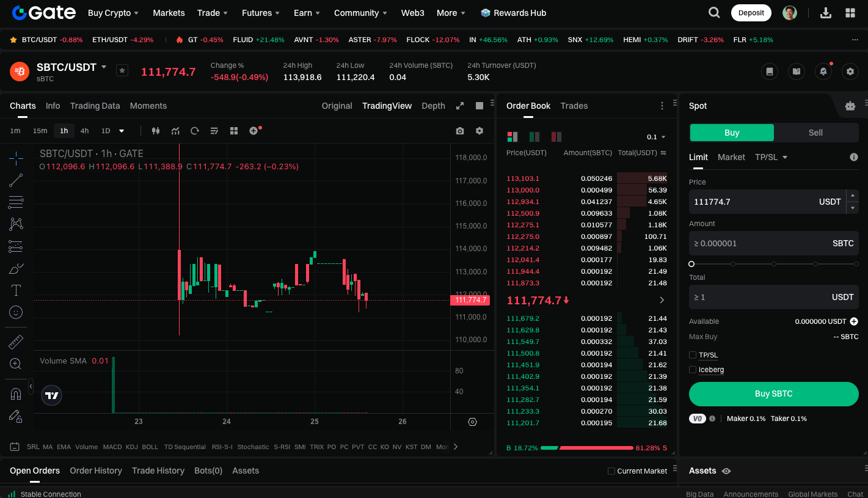The width and height of the screenshot is (868, 498).
Task: Change order book depth 0.1 dropdown
Action: 657,137
